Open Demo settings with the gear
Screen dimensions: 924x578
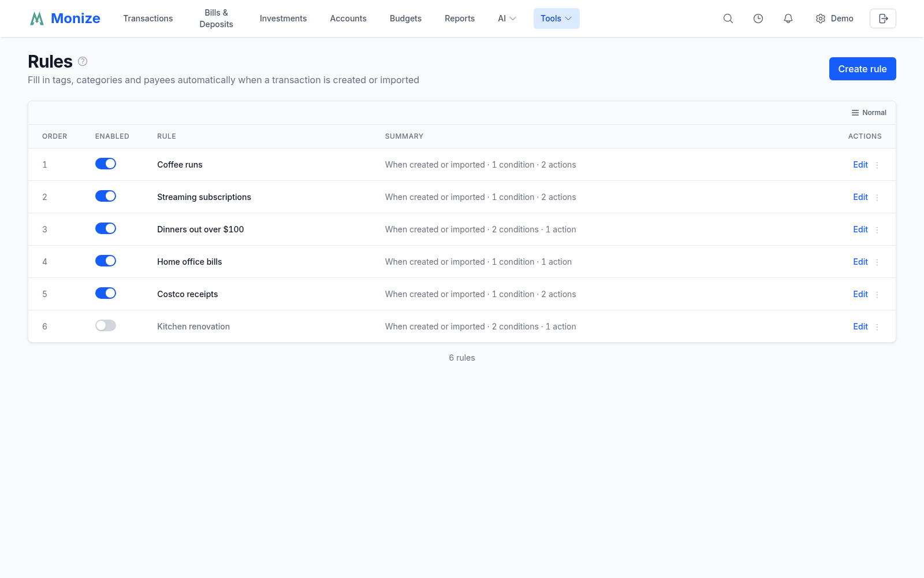coord(834,18)
